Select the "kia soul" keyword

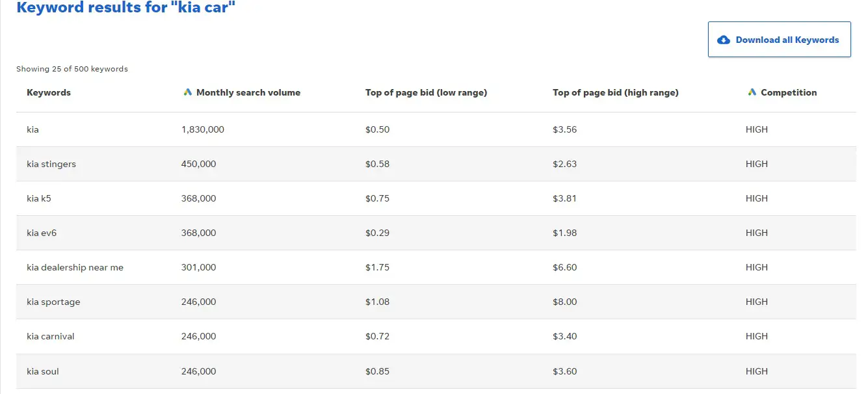point(43,371)
